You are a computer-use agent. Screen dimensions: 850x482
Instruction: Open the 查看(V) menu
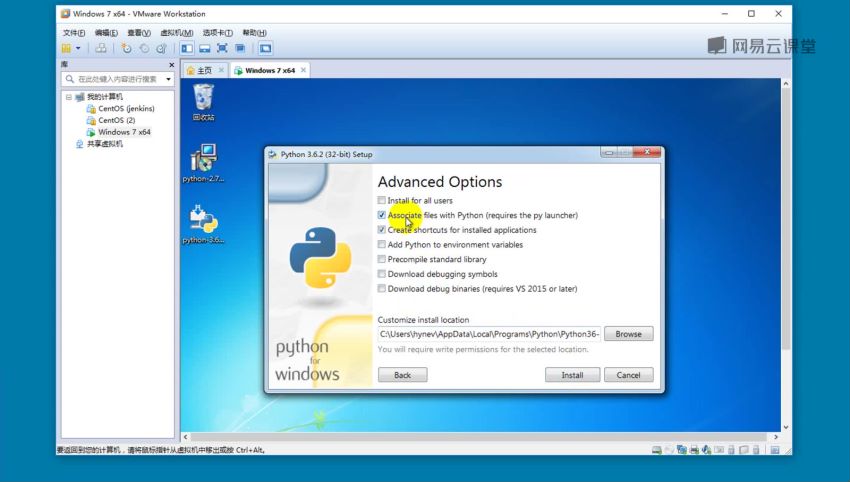tap(139, 33)
